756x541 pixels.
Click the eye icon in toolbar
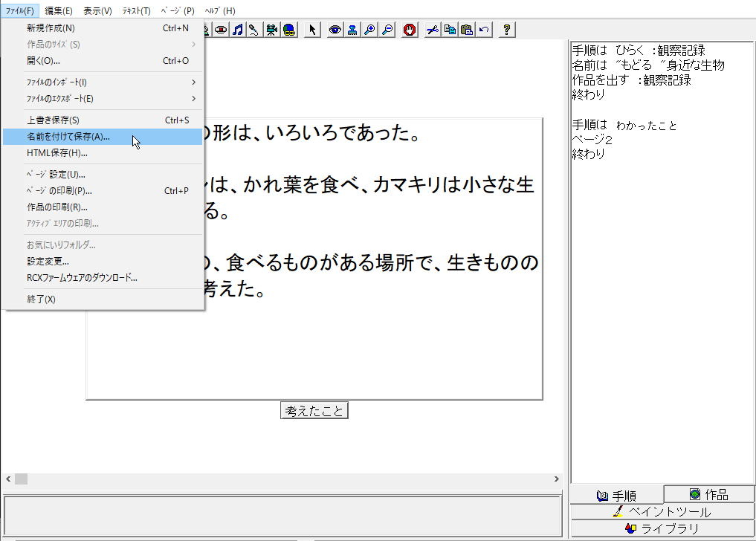coord(335,30)
